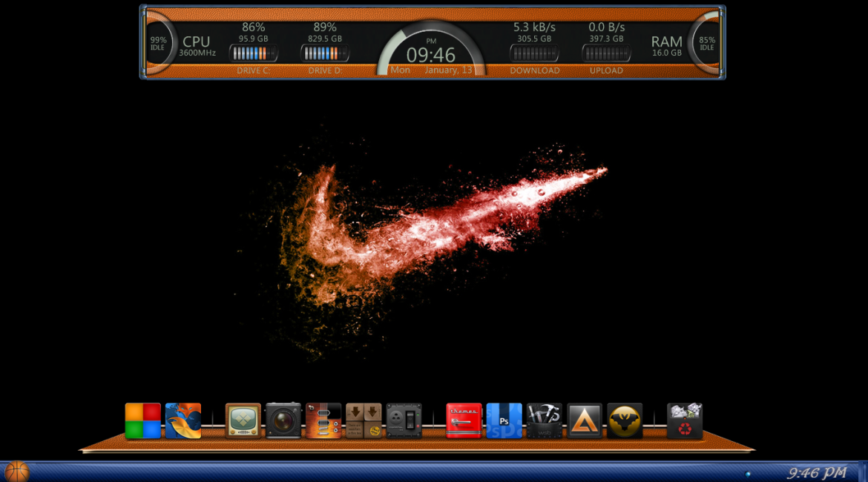Open the electric guitar dock icon

[x=323, y=420]
